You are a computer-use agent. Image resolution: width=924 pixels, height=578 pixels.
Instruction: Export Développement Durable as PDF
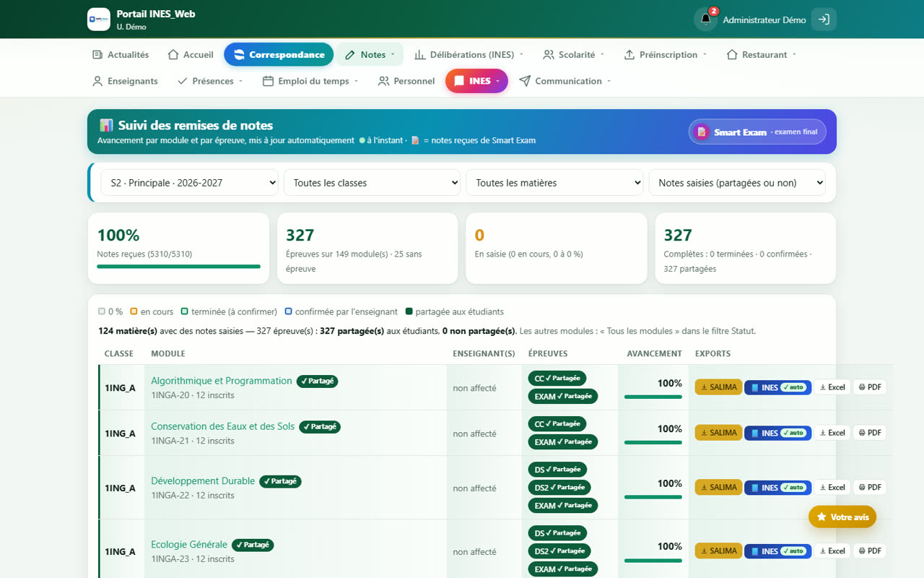[870, 488]
